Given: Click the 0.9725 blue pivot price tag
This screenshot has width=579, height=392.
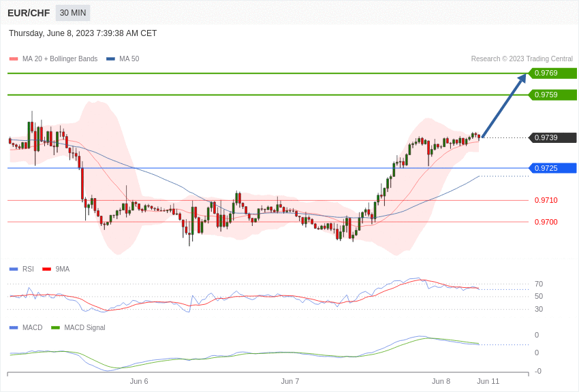Looking at the screenshot, I should 552,168.
